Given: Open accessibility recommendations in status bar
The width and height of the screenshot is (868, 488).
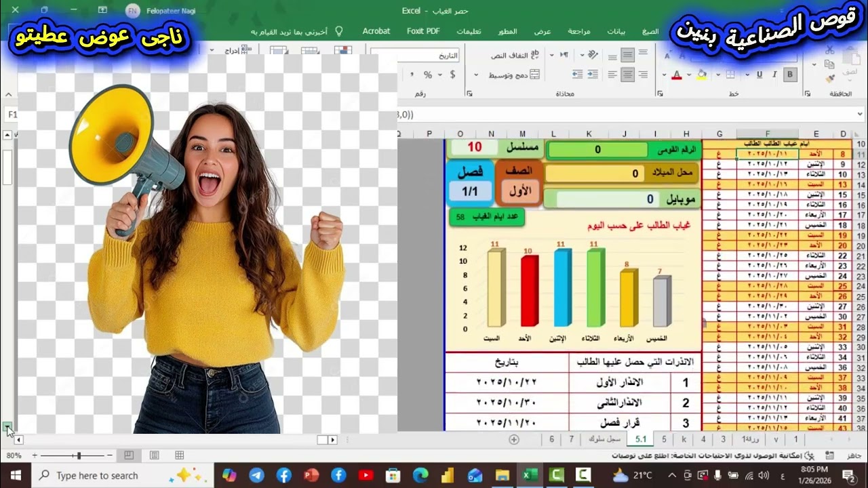Looking at the screenshot, I should tap(712, 455).
